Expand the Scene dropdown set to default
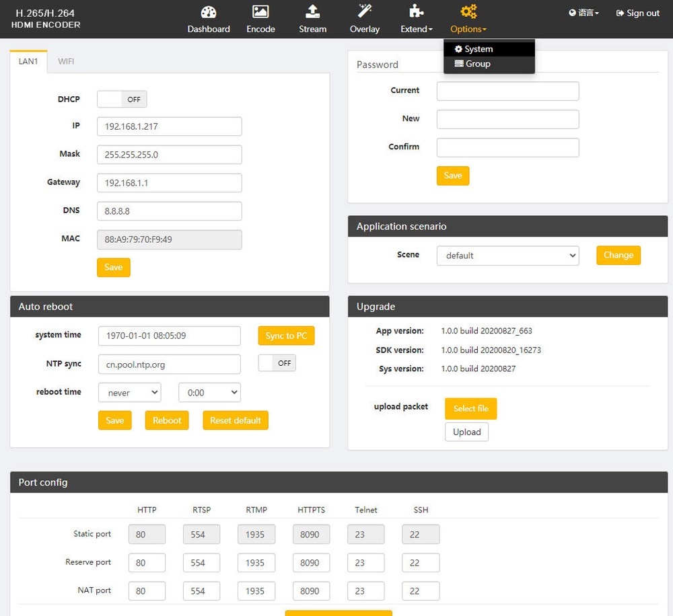The image size is (673, 616). coord(507,256)
